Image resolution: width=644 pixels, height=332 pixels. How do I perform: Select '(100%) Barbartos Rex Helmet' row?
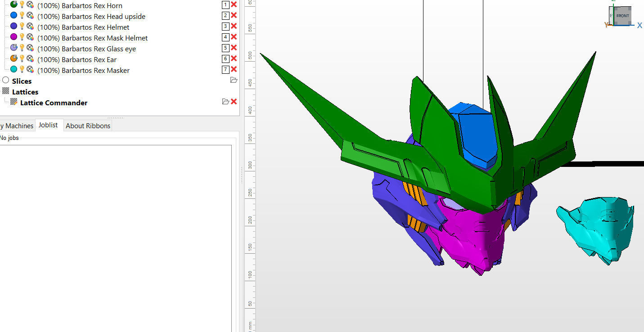[83, 27]
